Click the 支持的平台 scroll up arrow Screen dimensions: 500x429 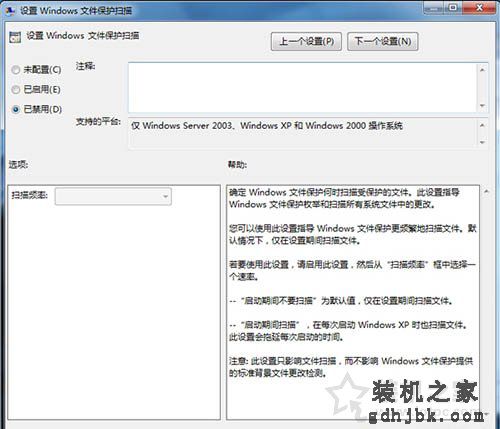[482, 125]
